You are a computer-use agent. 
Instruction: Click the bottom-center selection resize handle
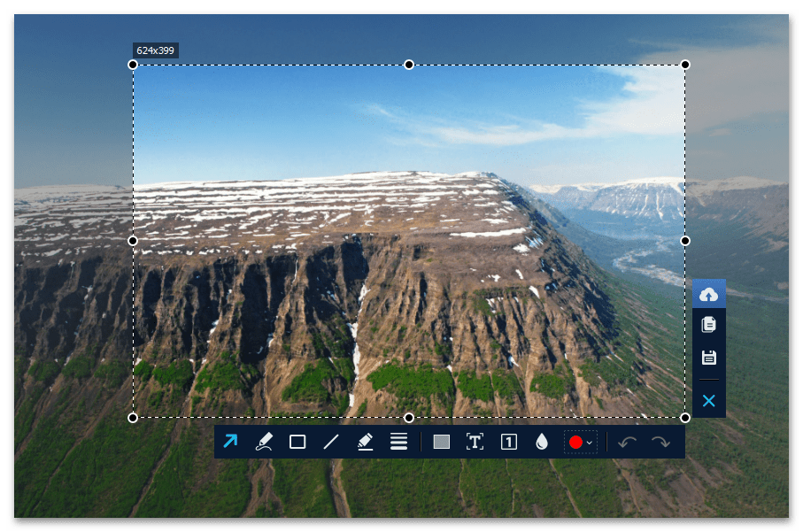(x=409, y=417)
